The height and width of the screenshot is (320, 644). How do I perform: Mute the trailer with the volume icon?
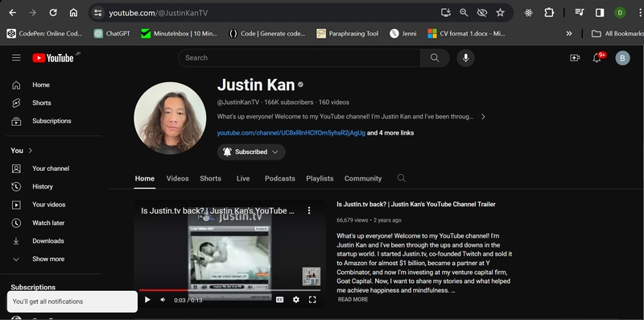pyautogui.click(x=163, y=300)
